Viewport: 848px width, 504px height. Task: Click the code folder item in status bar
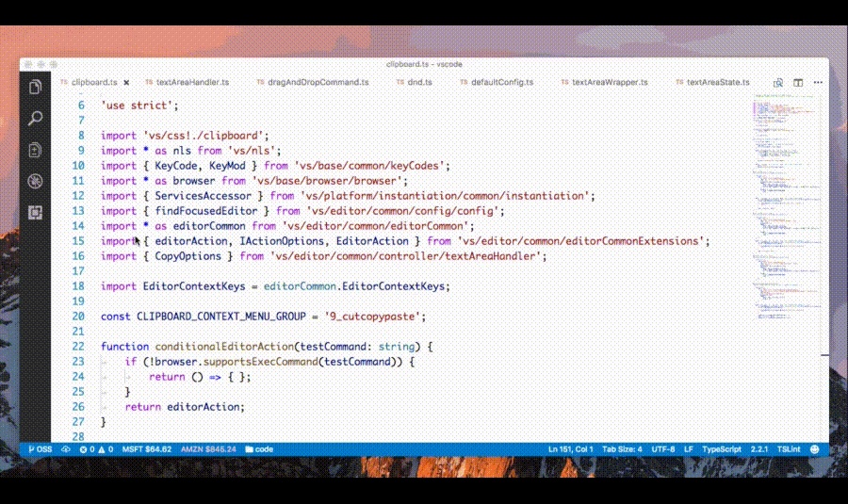[259, 449]
